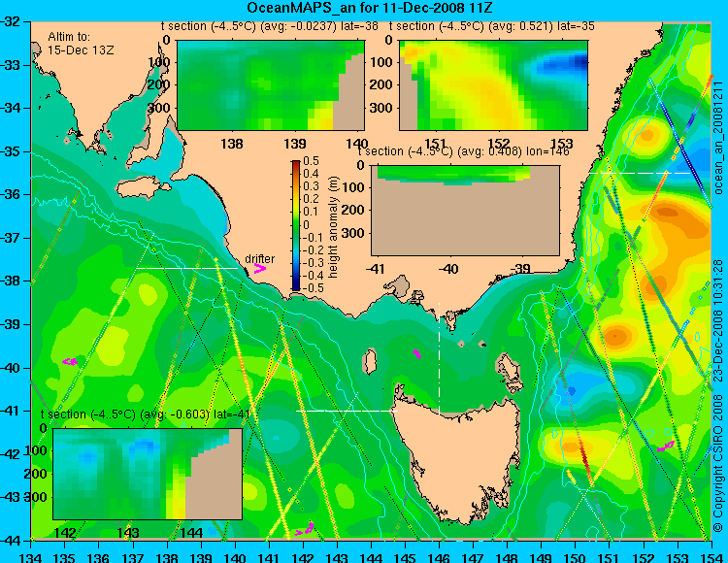
Task: Click the 'avg: 0.408 lon=146' section title
Action: point(463,151)
